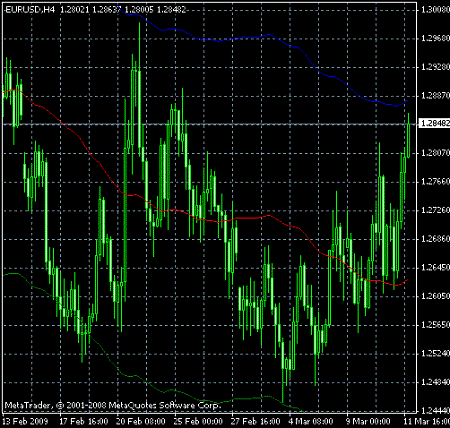Click the 27 Feb 16:00 time label
450x428 pixels.
pyautogui.click(x=256, y=421)
